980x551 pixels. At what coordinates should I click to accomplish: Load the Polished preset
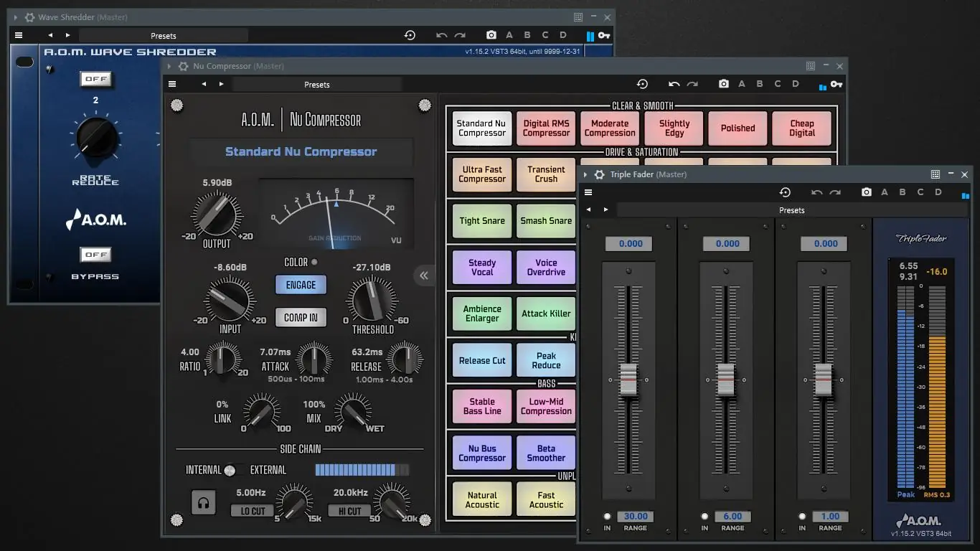[738, 128]
